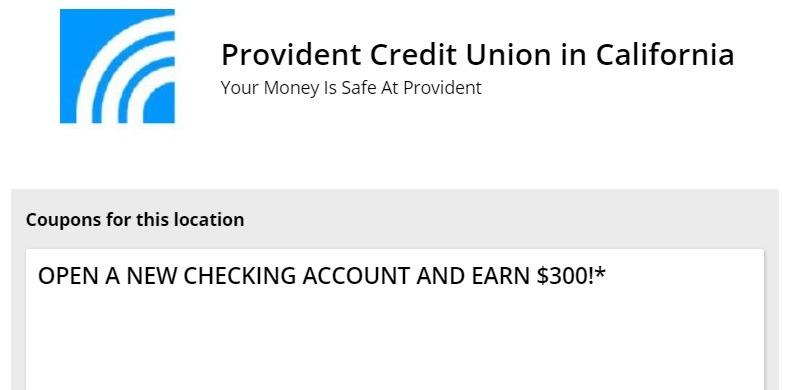This screenshot has width=799, height=390.
Task: Select the Your Money Is Safe tagline
Action: [351, 88]
